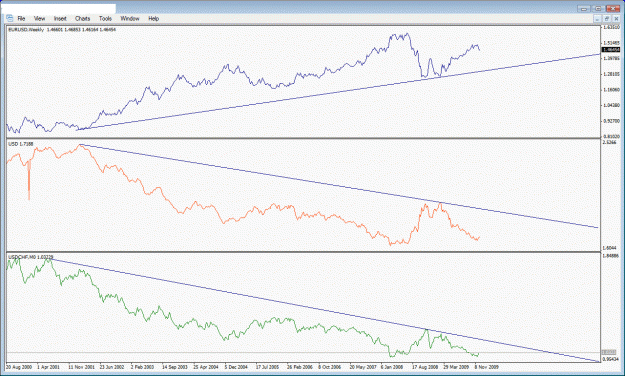Click the USD indicator label in middle pane
The height and width of the screenshot is (376, 625).
point(21,144)
